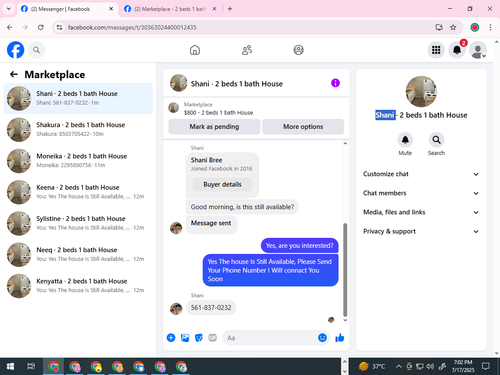Expand the Customize chat section

point(421,174)
